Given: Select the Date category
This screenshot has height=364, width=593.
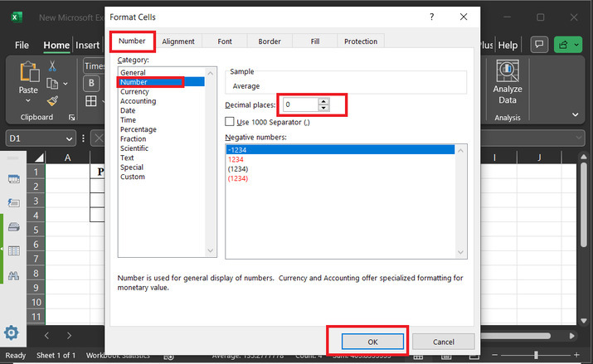Looking at the screenshot, I should click(128, 110).
